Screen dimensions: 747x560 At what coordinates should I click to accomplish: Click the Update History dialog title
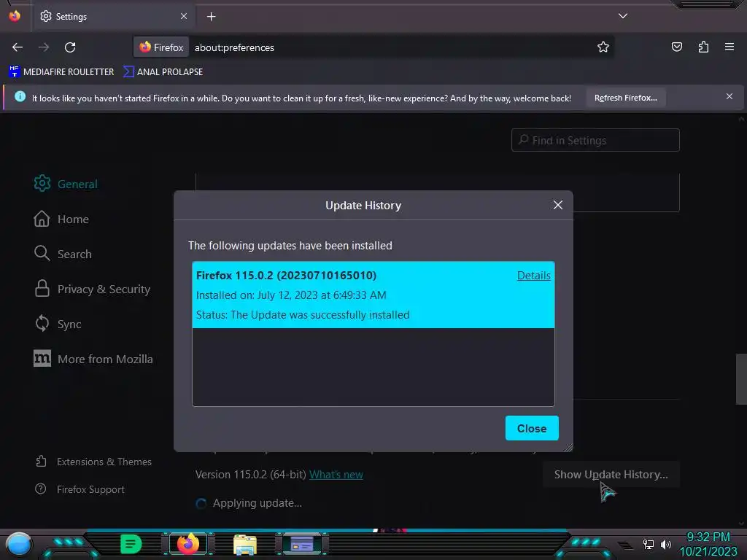click(x=363, y=205)
